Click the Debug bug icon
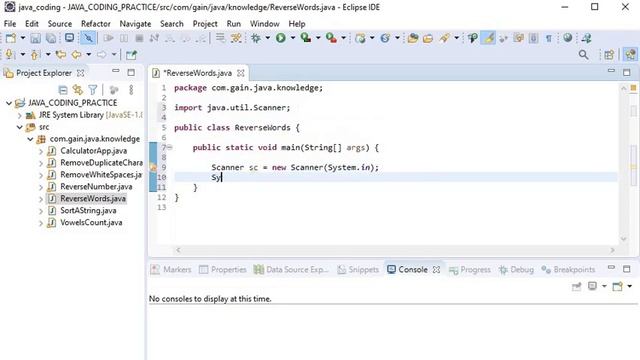The width and height of the screenshot is (640, 360). click(256, 38)
